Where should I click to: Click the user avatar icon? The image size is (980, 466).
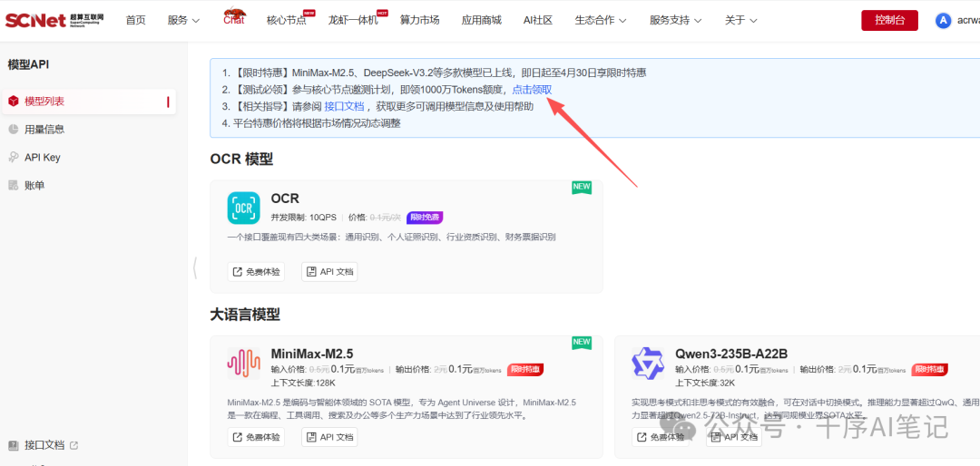click(943, 21)
